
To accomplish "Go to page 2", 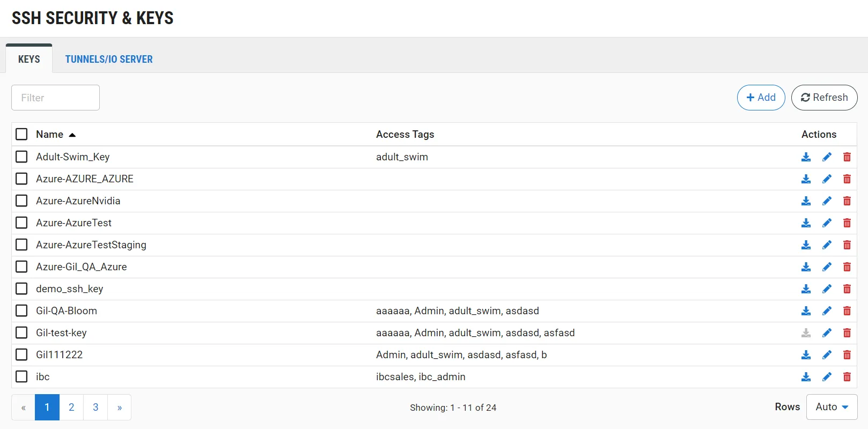I will tap(71, 408).
